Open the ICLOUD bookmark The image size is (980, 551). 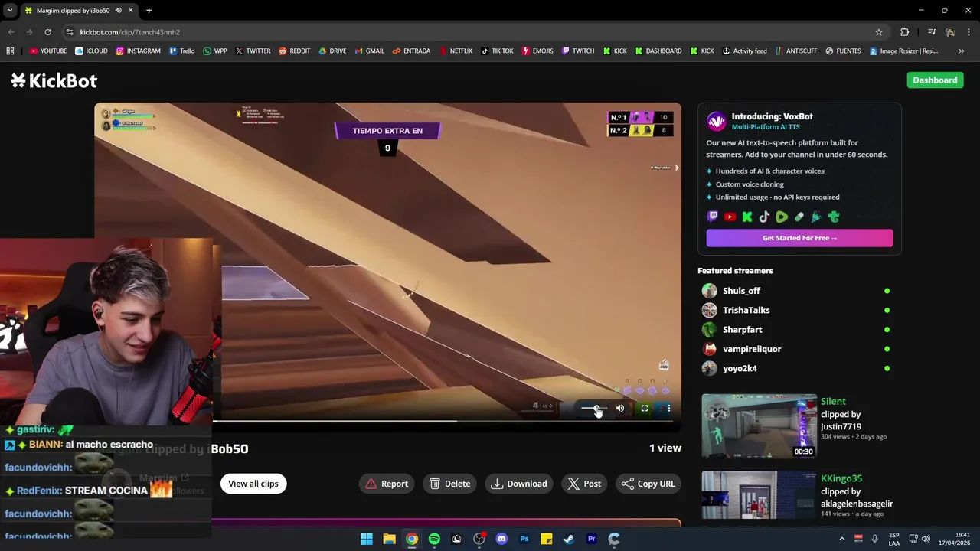91,51
